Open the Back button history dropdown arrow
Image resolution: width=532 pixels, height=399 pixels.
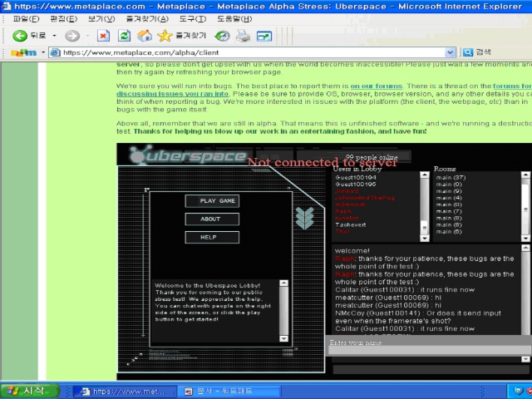(x=54, y=35)
